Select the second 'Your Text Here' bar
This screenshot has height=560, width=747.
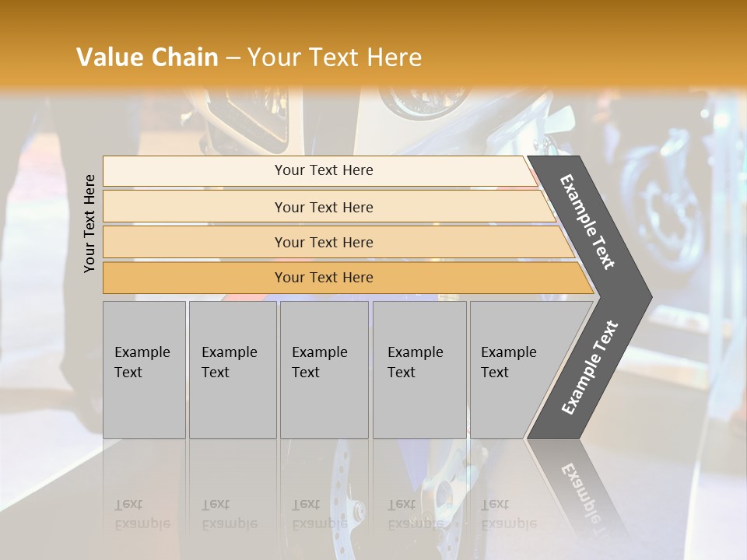tap(328, 206)
